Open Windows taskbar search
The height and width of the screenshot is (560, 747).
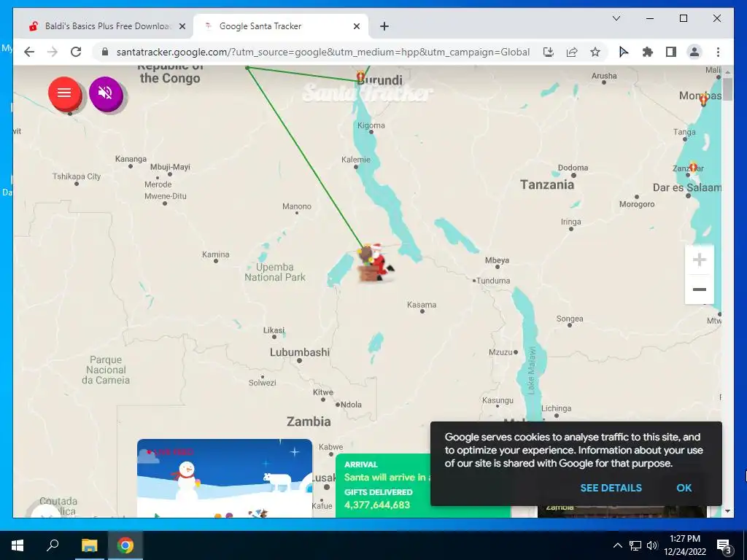point(53,545)
